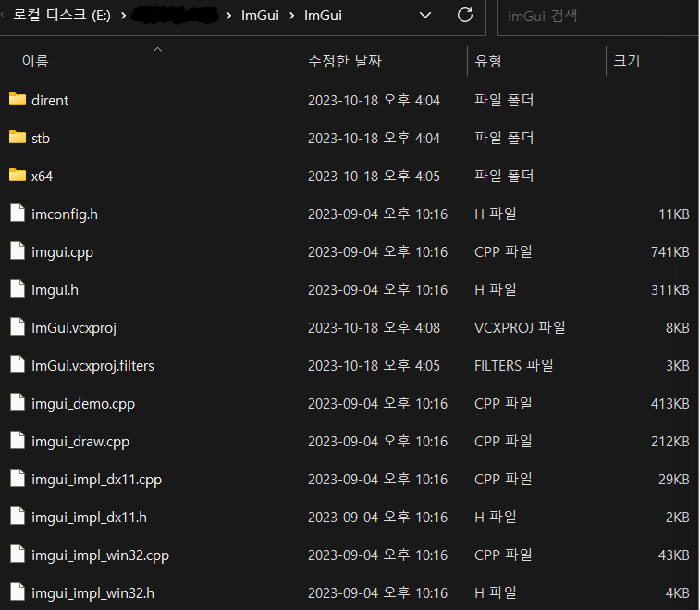Viewport: 700px width, 610px height.
Task: Select the x64 folder name
Action: (42, 177)
